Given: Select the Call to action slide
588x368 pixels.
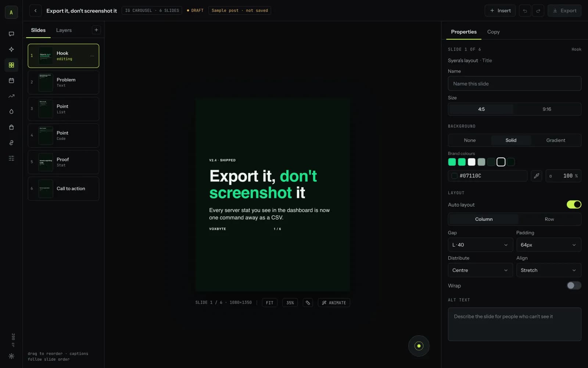Looking at the screenshot, I should 63,189.
